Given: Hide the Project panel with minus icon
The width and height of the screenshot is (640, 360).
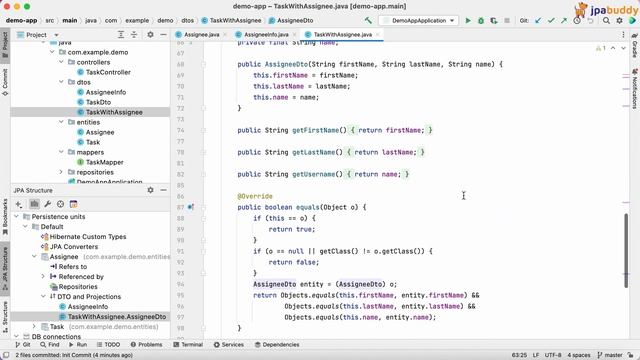Looking at the screenshot, I should tap(163, 35).
